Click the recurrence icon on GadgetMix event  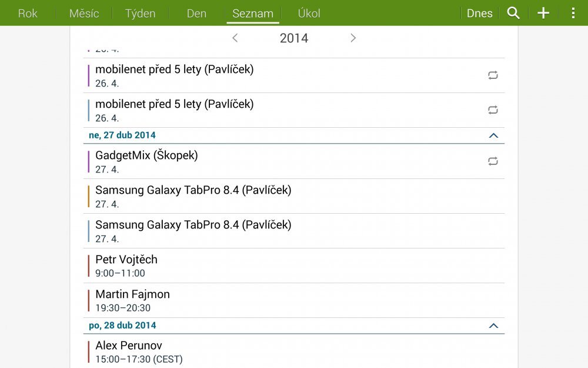[492, 161]
